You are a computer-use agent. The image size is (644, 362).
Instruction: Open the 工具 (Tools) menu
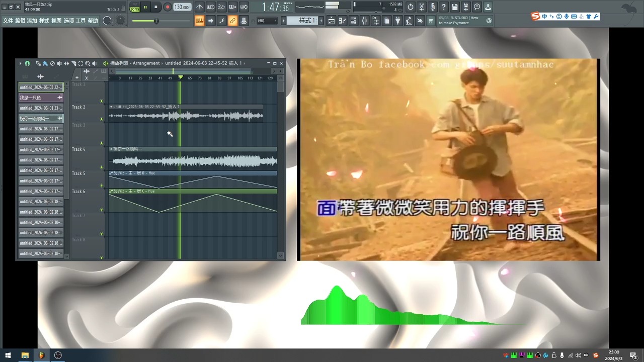point(81,21)
